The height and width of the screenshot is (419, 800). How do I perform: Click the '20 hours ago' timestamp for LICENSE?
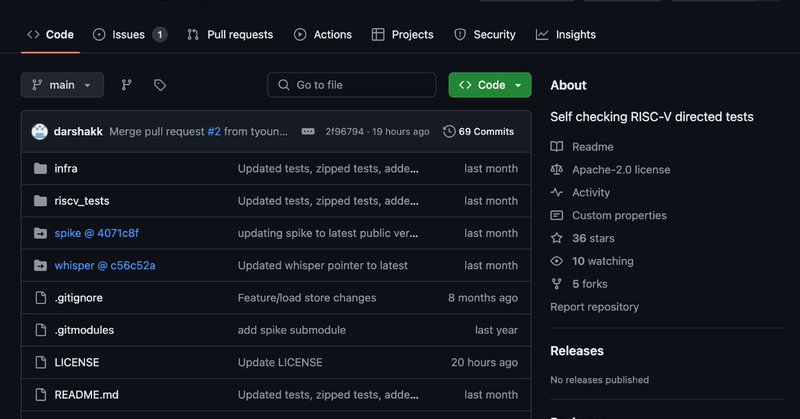tap(484, 362)
